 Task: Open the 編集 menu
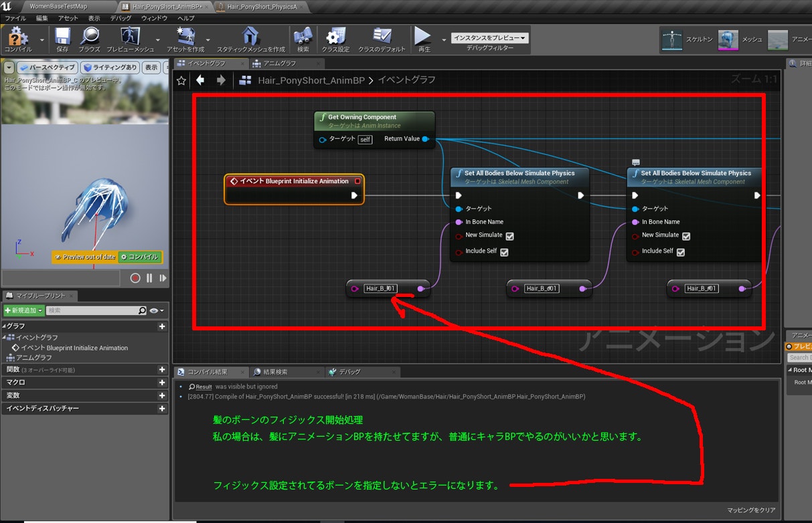pyautogui.click(x=42, y=18)
